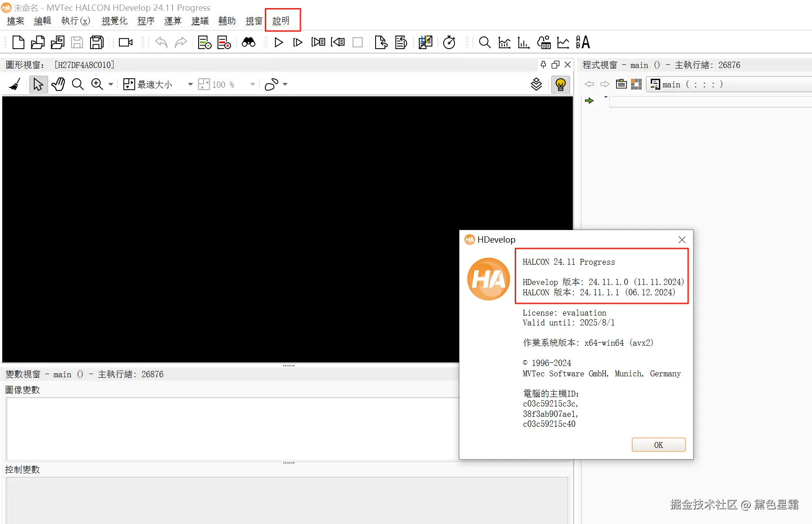Run to insert cursor with the bar-play icon

click(x=298, y=42)
